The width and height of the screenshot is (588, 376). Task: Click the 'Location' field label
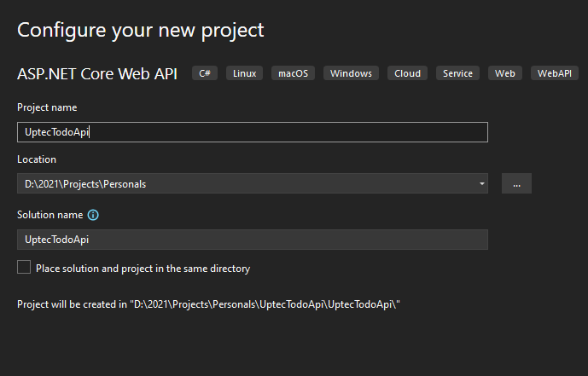37,159
